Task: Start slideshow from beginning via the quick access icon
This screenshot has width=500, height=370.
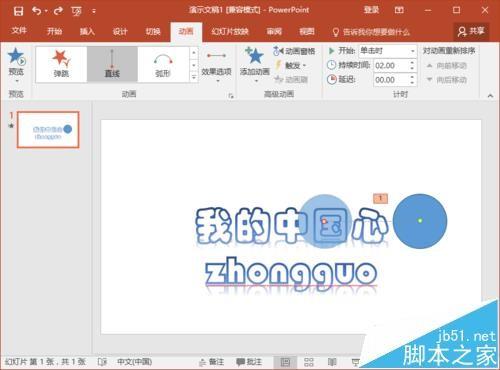Action: [76, 11]
